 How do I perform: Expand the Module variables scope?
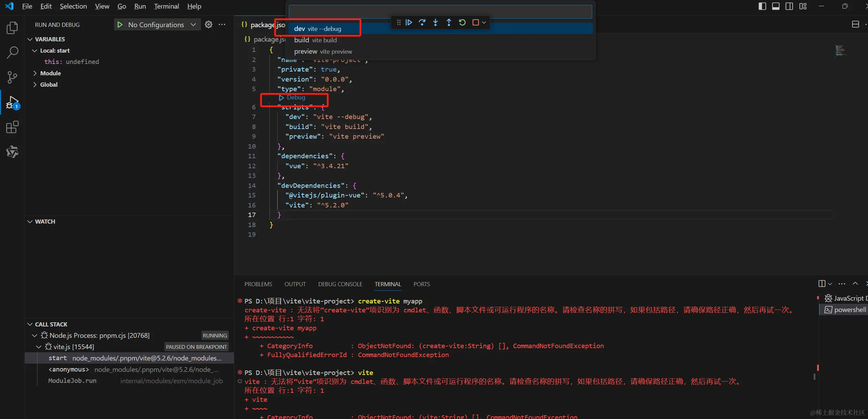50,73
